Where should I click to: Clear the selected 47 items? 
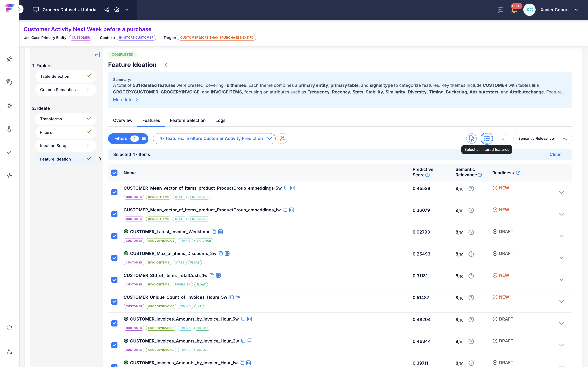(555, 154)
